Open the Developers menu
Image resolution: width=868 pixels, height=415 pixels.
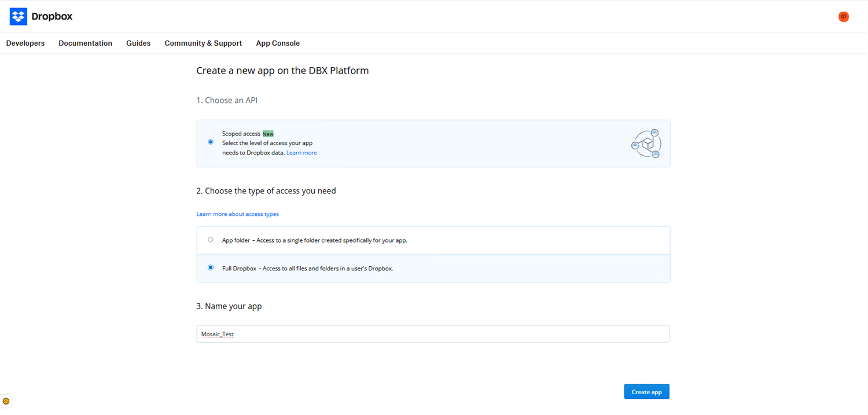tap(25, 43)
